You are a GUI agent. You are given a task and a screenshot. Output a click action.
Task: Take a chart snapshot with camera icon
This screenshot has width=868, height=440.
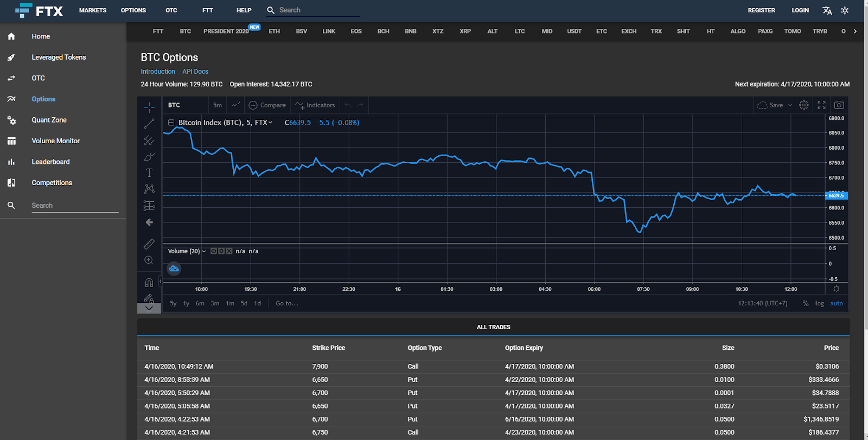[x=839, y=105]
